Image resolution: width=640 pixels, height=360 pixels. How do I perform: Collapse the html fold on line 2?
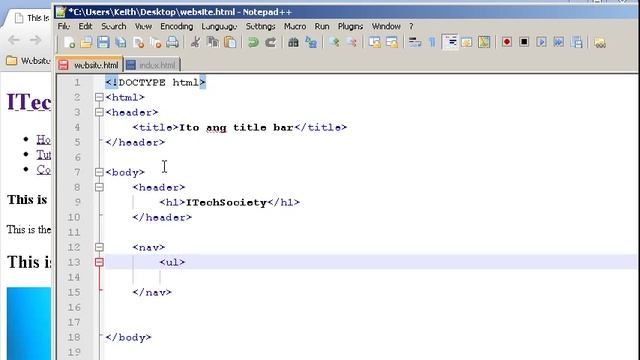point(99,97)
